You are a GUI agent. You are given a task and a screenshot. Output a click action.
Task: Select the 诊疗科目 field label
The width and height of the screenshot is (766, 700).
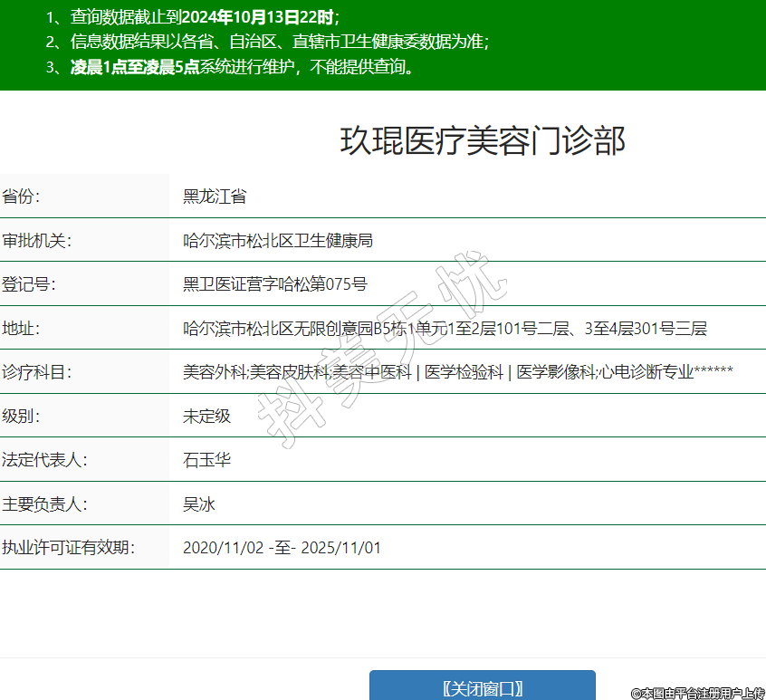(x=36, y=372)
